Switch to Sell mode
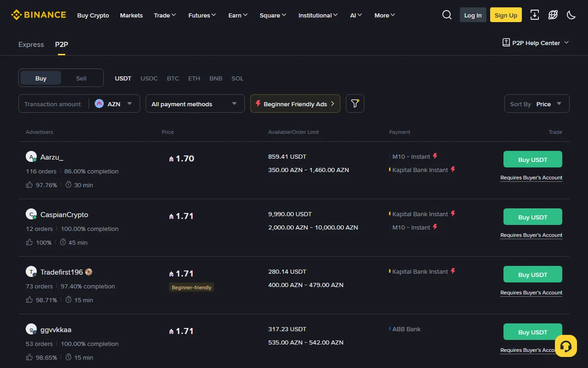The image size is (588, 368). [x=81, y=78]
